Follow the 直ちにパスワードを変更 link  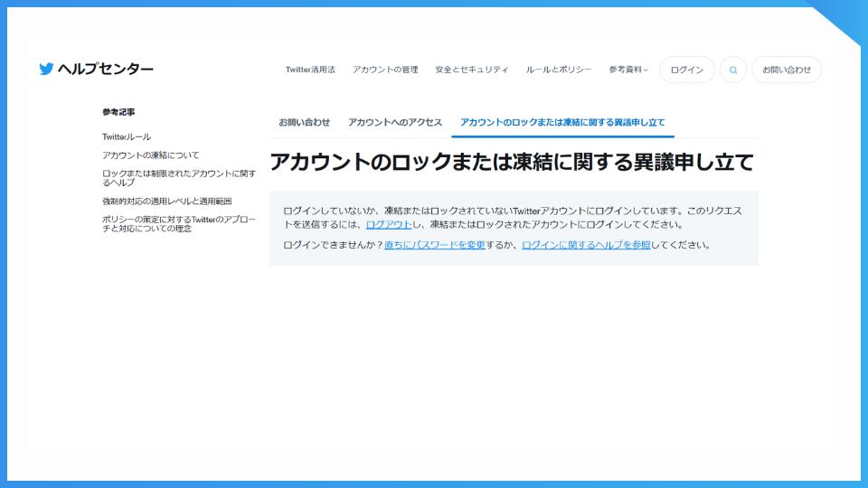(x=435, y=245)
